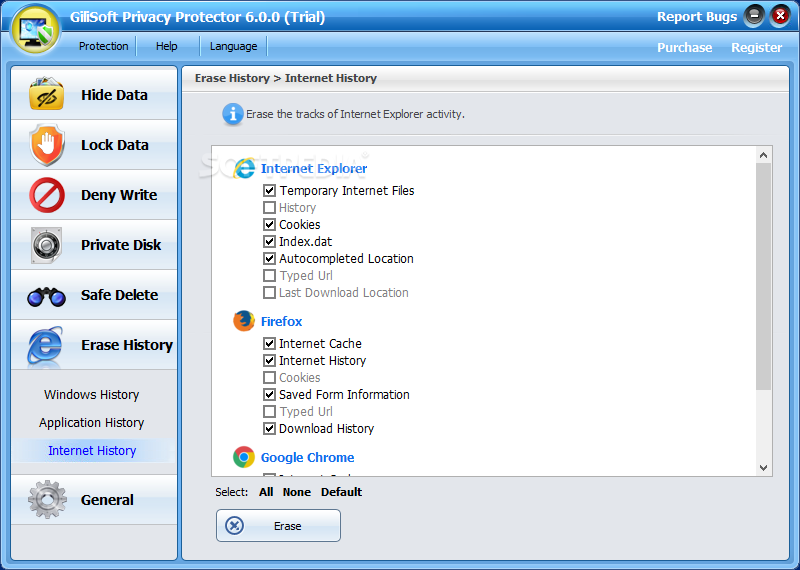
Task: Enable Internet Explorer Typed Url checkbox
Action: (x=269, y=276)
